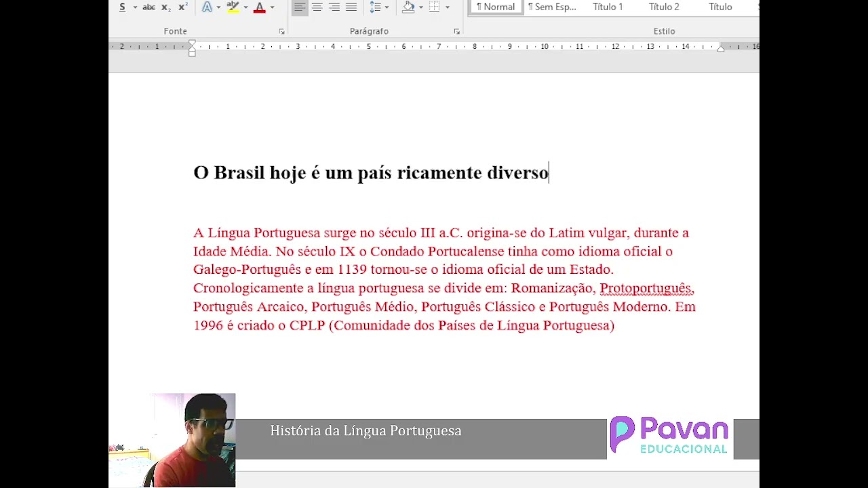Expand the borders dropdown arrow
Screen dimensions: 868x488
click(x=447, y=7)
